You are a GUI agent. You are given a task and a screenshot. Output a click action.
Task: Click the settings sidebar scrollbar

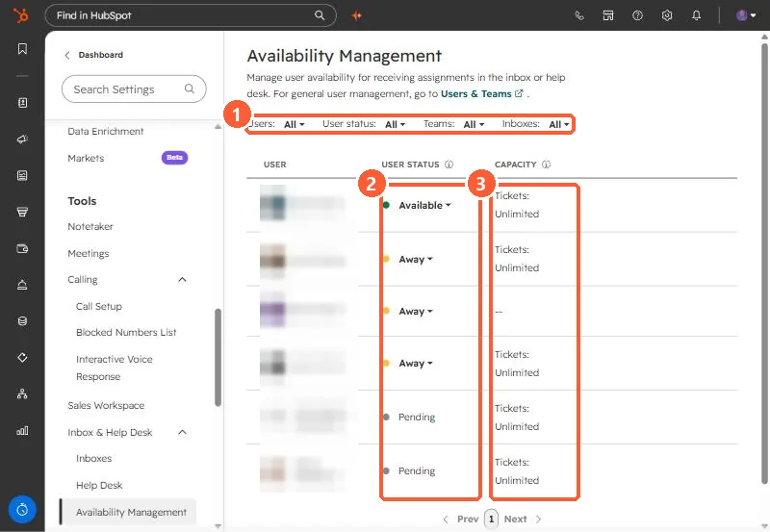tap(218, 357)
